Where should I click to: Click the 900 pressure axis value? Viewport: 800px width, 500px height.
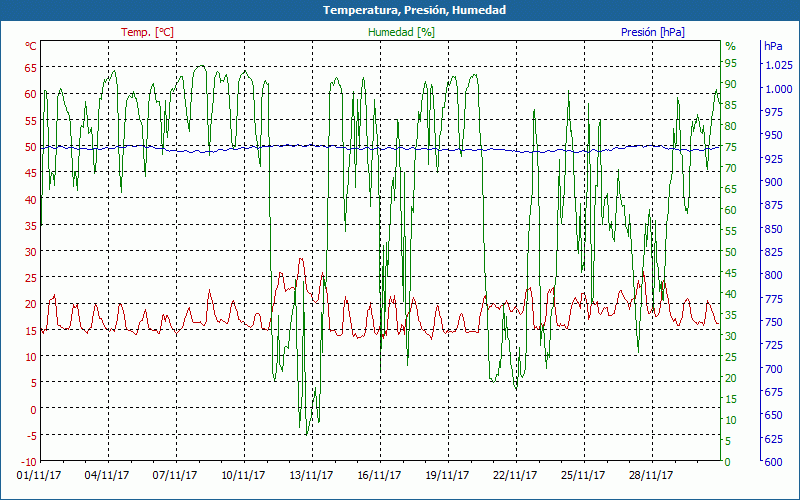click(x=774, y=182)
